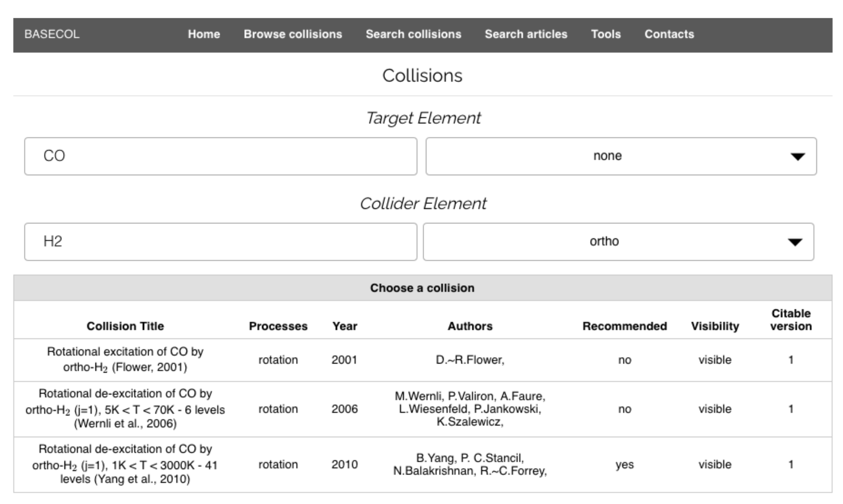
Task: Open the Browse collisions menu
Action: point(293,34)
